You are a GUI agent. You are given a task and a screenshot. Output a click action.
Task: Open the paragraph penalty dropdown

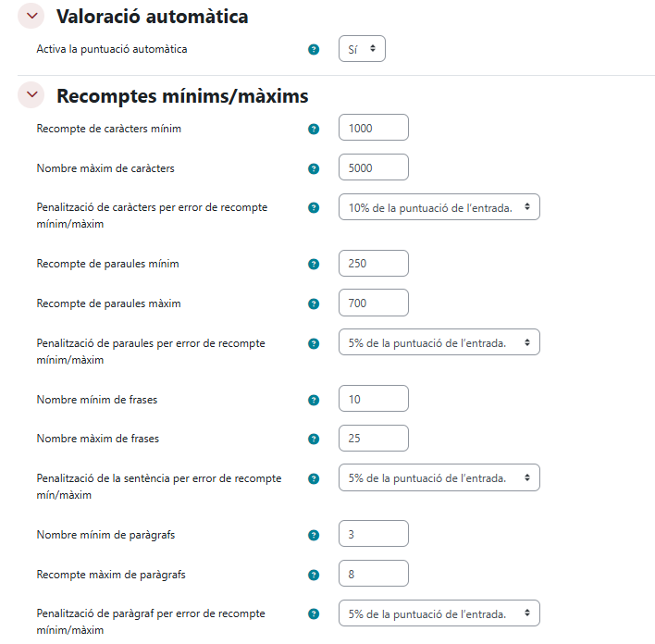(439, 613)
